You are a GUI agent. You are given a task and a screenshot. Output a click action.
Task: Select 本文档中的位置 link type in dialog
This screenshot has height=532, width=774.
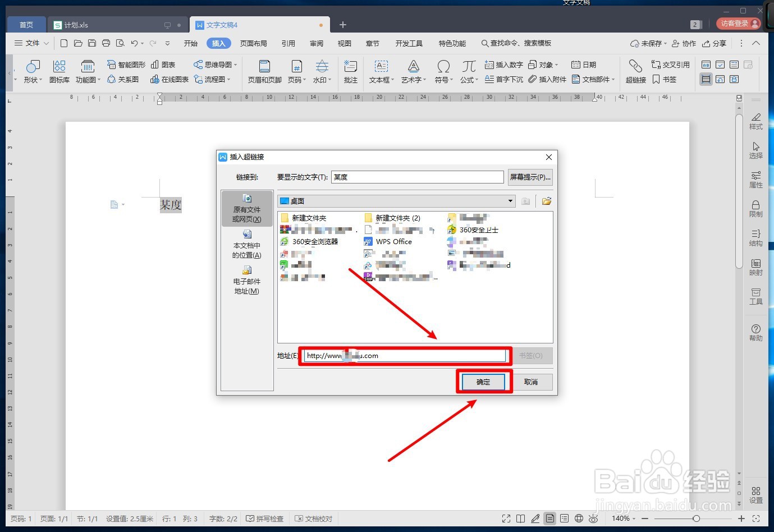click(x=247, y=244)
